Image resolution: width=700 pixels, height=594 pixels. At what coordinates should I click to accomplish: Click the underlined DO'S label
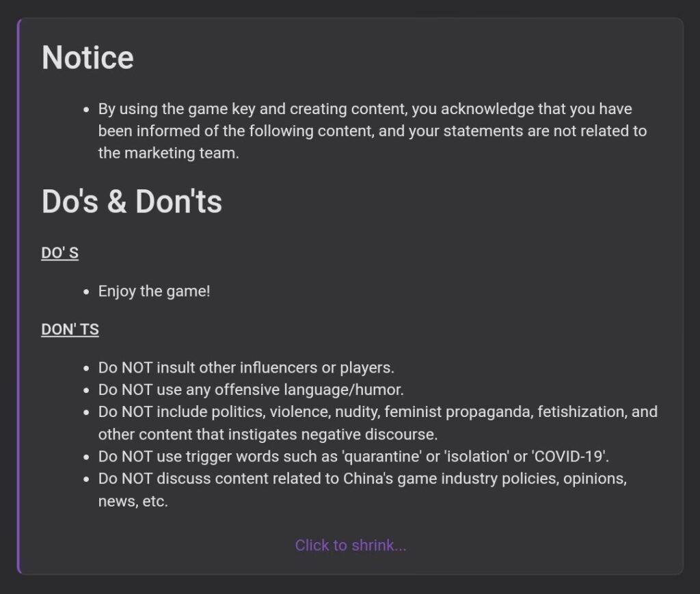click(60, 253)
